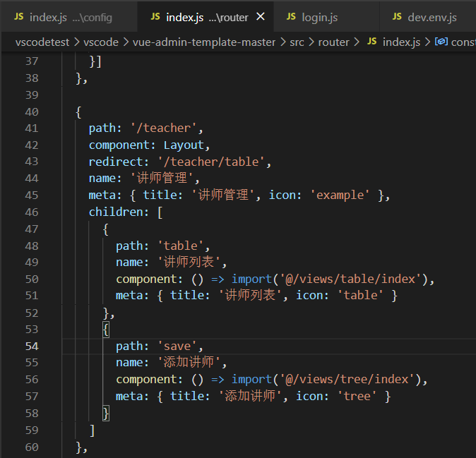Open the dev.env.js tab
Viewport: 476px width, 458px height.
(428, 17)
